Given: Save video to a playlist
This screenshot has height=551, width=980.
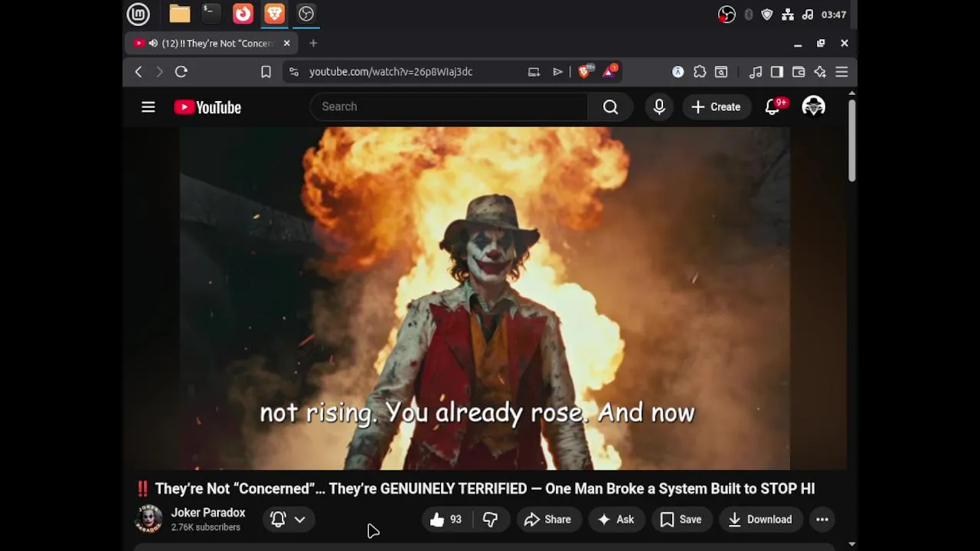Looking at the screenshot, I should pos(681,520).
